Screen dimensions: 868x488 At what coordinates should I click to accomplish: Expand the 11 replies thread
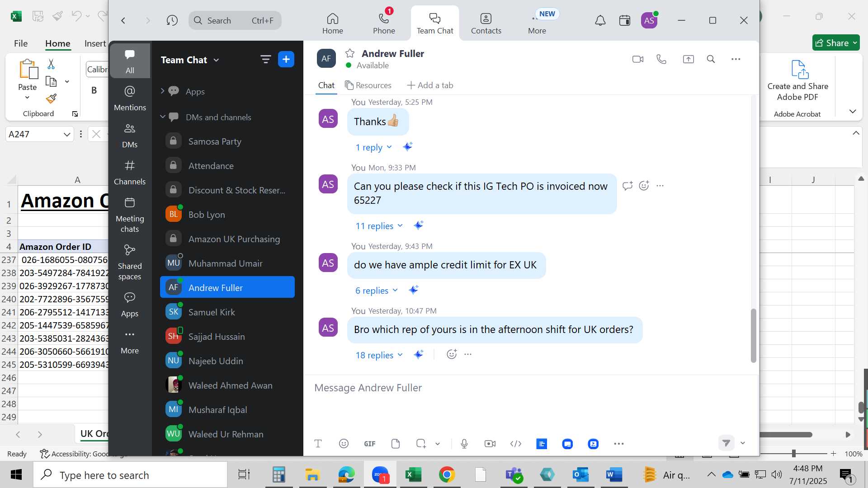pyautogui.click(x=379, y=226)
